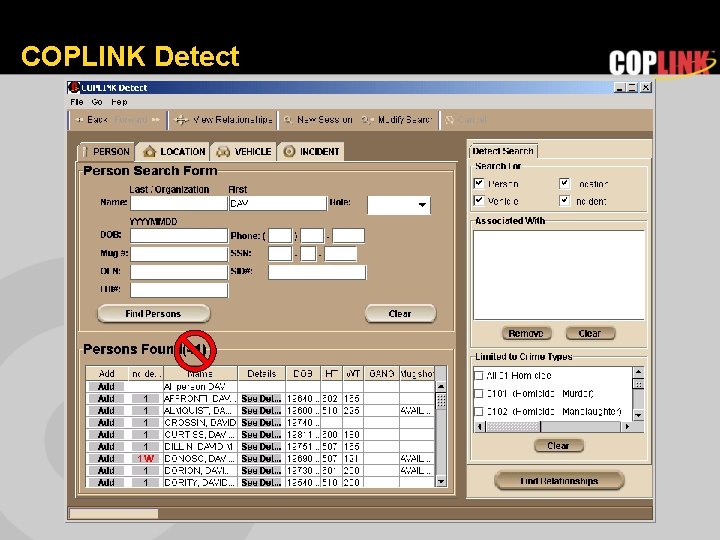Open the File menu
The width and height of the screenshot is (720, 540).
pos(77,102)
